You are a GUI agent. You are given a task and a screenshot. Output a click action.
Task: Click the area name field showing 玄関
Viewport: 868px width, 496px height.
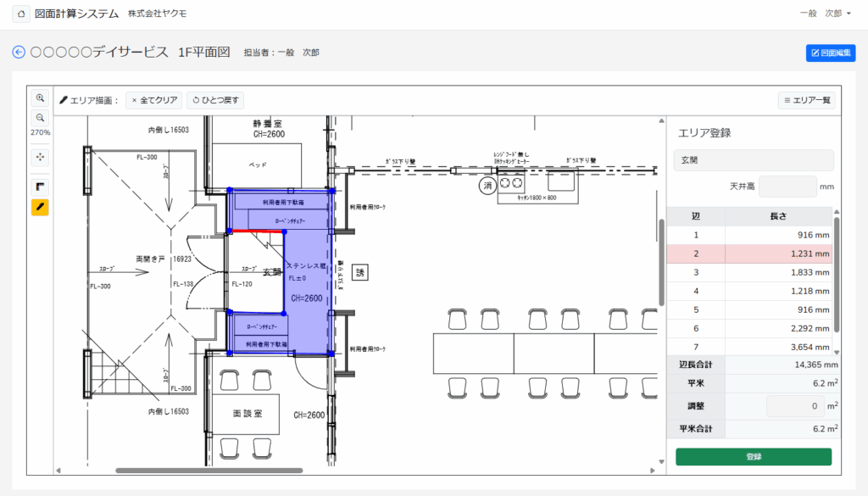pos(754,160)
